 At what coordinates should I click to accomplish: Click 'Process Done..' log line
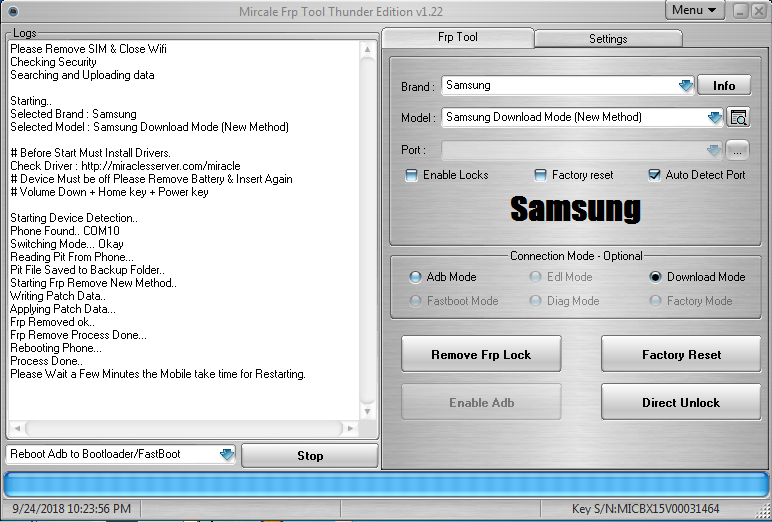tap(46, 361)
